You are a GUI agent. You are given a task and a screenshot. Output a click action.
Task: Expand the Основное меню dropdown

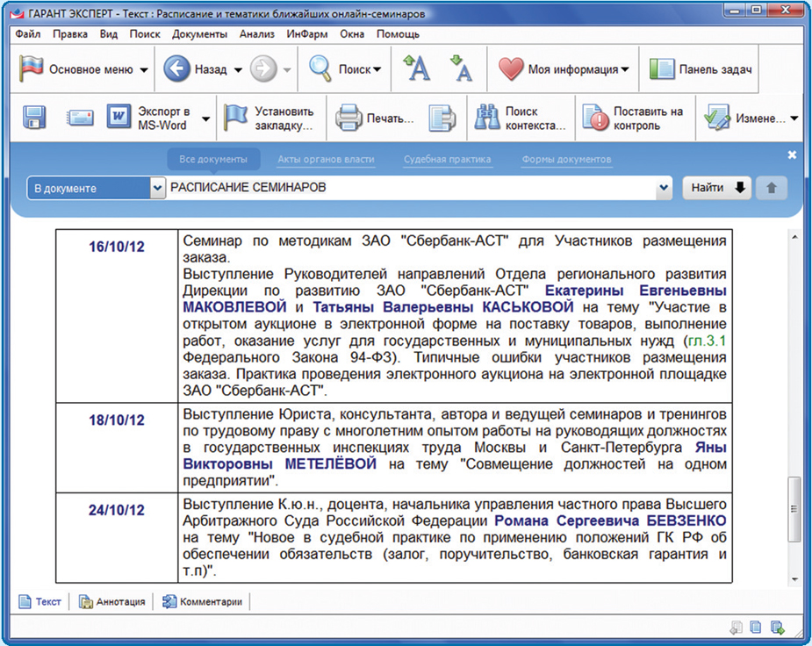(144, 70)
